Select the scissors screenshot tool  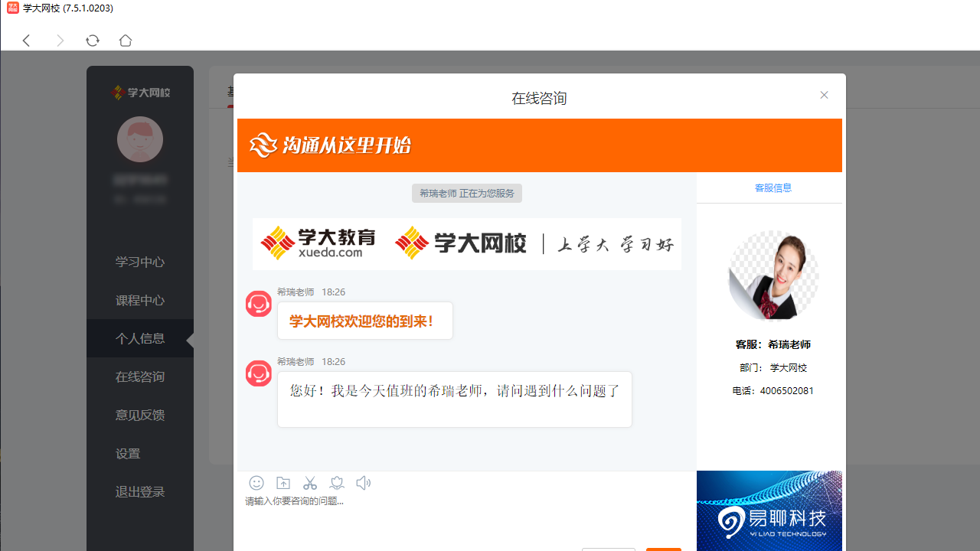[x=309, y=482]
